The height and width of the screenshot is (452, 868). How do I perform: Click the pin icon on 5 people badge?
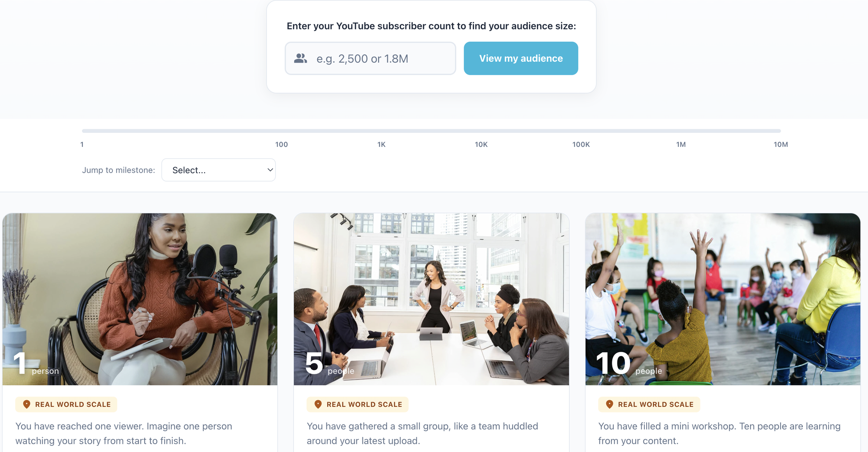pos(318,404)
